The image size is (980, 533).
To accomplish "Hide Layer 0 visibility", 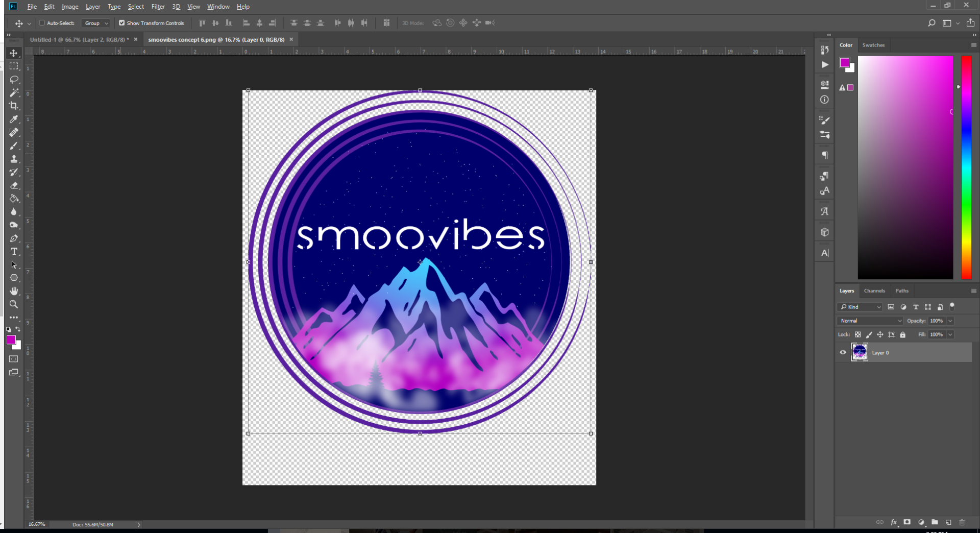I will pyautogui.click(x=843, y=352).
